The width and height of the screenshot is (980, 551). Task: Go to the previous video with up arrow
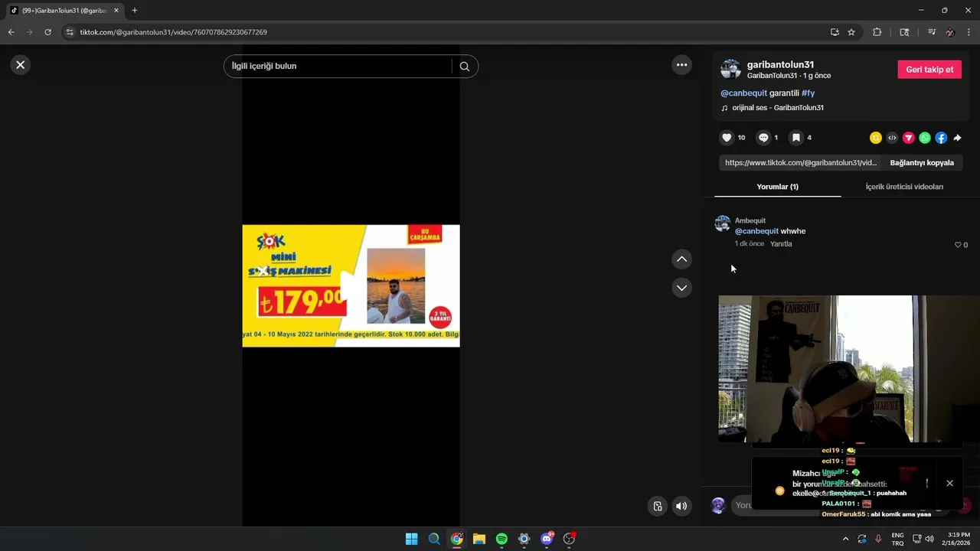[681, 259]
